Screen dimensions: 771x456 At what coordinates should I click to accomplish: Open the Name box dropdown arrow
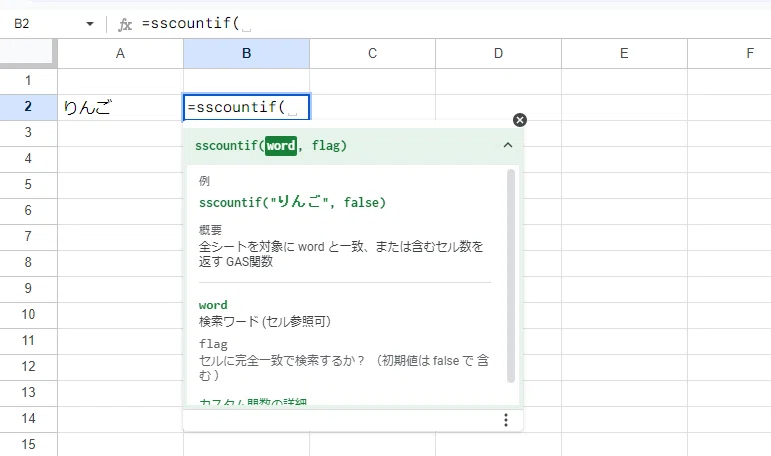pos(89,24)
